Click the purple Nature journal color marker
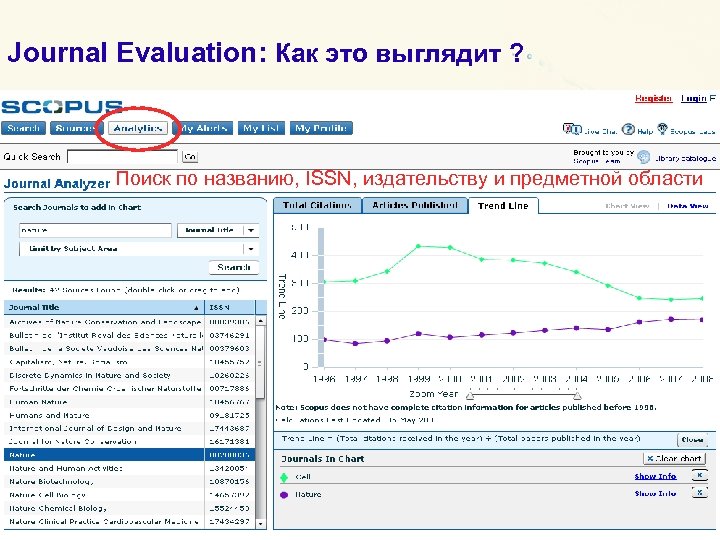The image size is (720, 540). [284, 495]
